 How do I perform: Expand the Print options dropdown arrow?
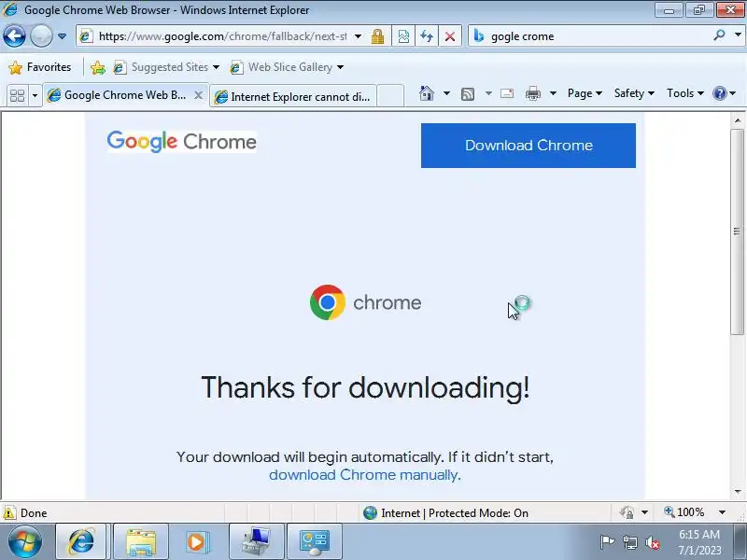tap(553, 93)
